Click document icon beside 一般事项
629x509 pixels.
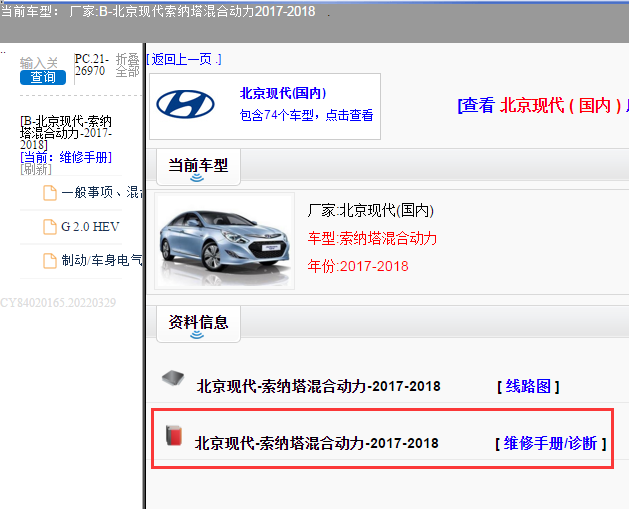[50, 193]
